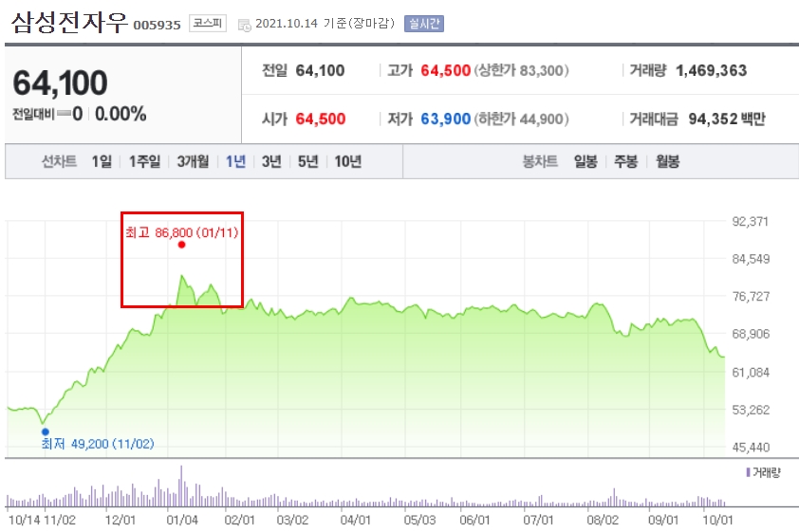Click the stock code 005935
The height and width of the screenshot is (532, 799).
157,25
